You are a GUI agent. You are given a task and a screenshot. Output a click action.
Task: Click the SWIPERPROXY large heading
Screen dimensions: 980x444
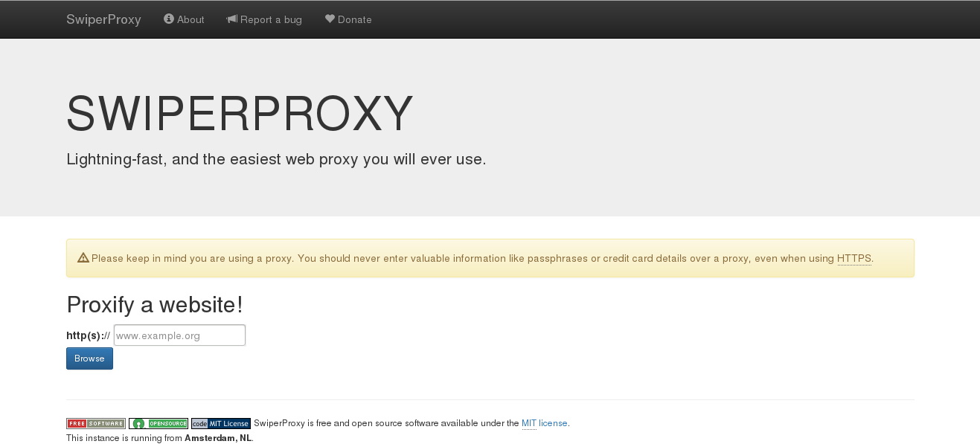tap(240, 114)
